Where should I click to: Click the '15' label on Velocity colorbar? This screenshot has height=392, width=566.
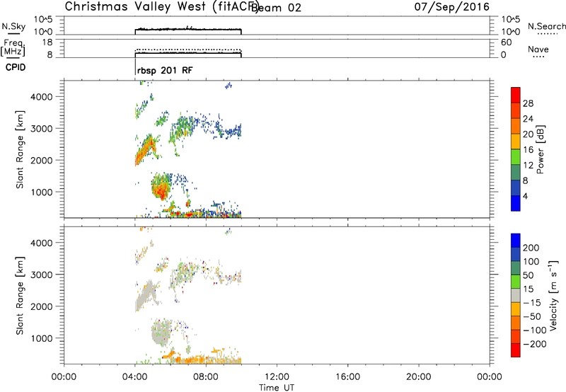[x=528, y=289]
